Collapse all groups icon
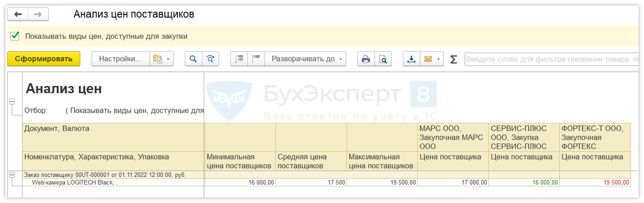The width and height of the screenshot is (644, 203). coord(239,59)
